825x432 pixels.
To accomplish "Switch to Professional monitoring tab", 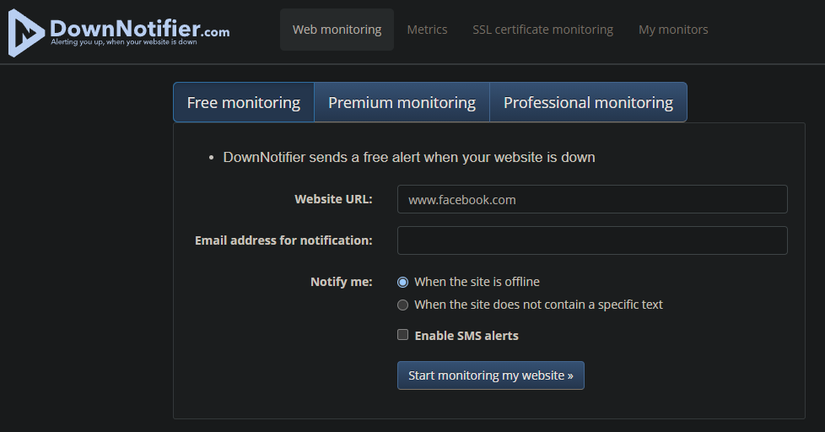I will [x=588, y=102].
